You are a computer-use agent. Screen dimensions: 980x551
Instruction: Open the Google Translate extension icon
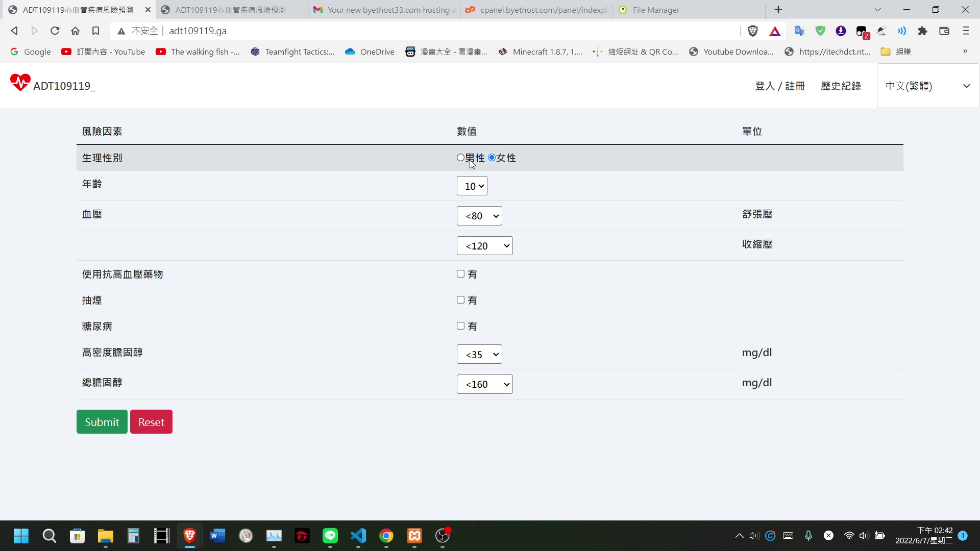pos(799,31)
